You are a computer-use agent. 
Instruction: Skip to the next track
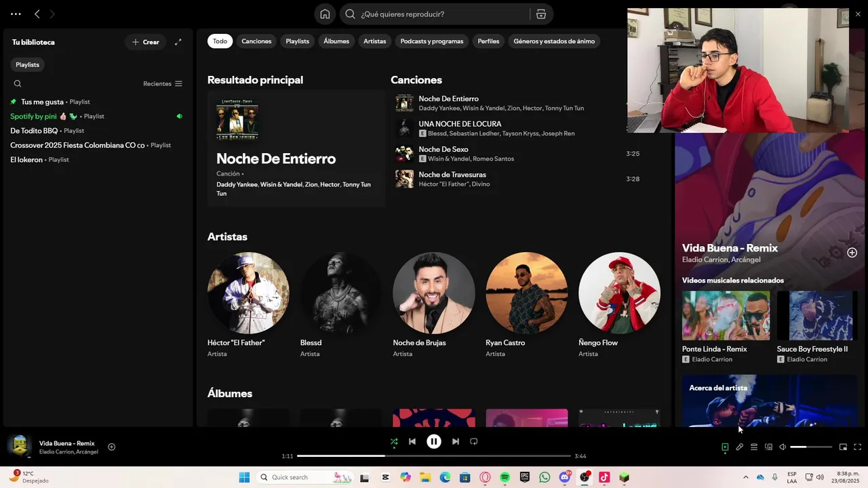click(x=456, y=441)
